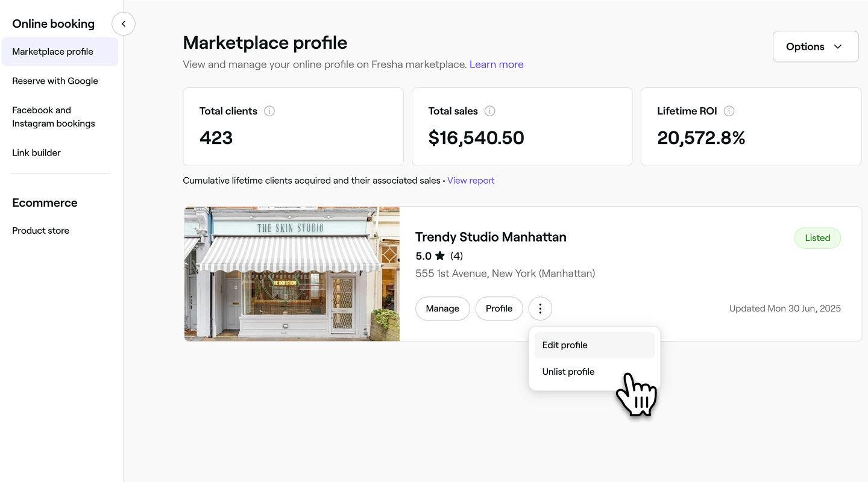The image size is (868, 482).
Task: Open the three-dot more actions menu
Action: (540, 308)
